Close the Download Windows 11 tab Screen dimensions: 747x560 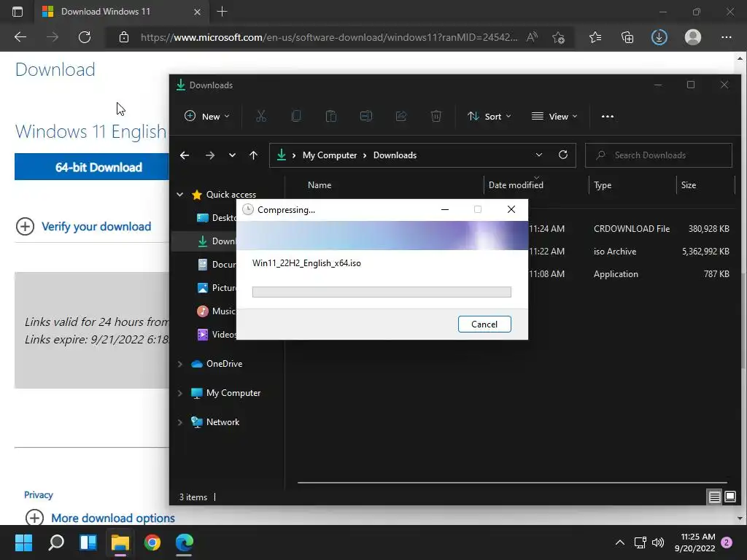click(197, 12)
